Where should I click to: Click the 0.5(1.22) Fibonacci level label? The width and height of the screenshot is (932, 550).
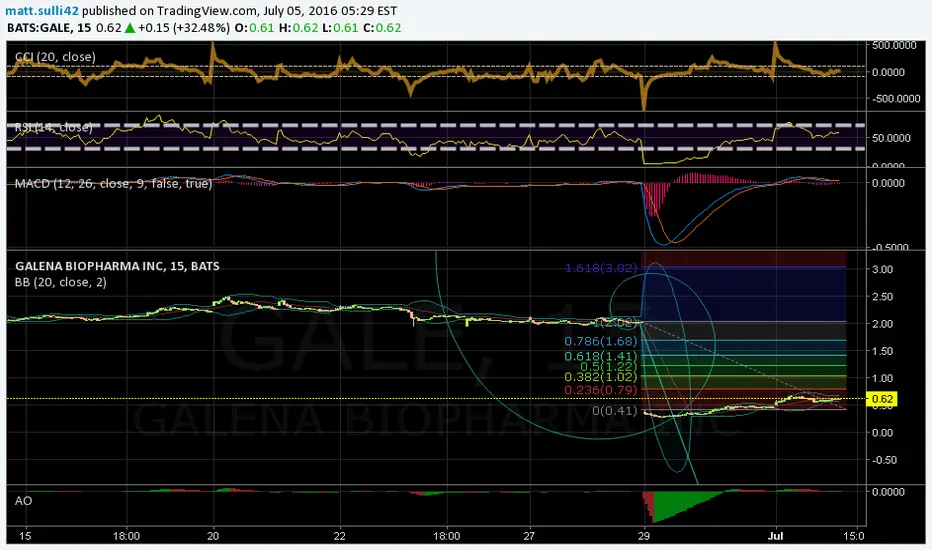(609, 367)
